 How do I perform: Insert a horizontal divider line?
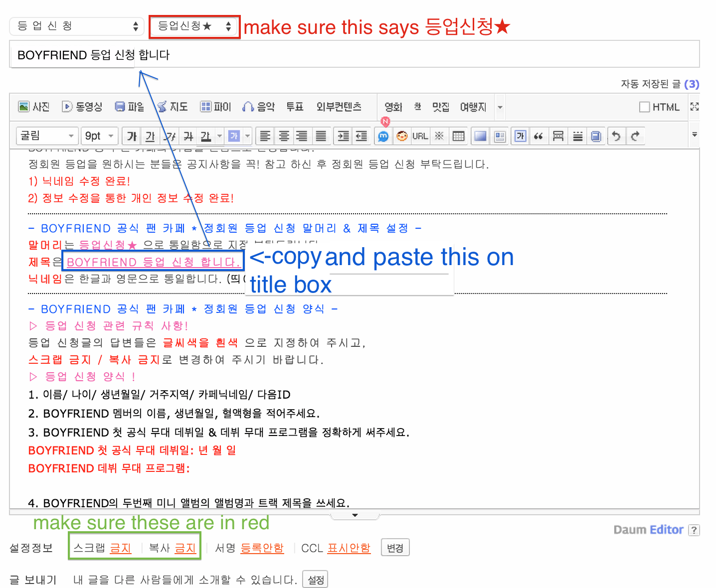click(558, 136)
